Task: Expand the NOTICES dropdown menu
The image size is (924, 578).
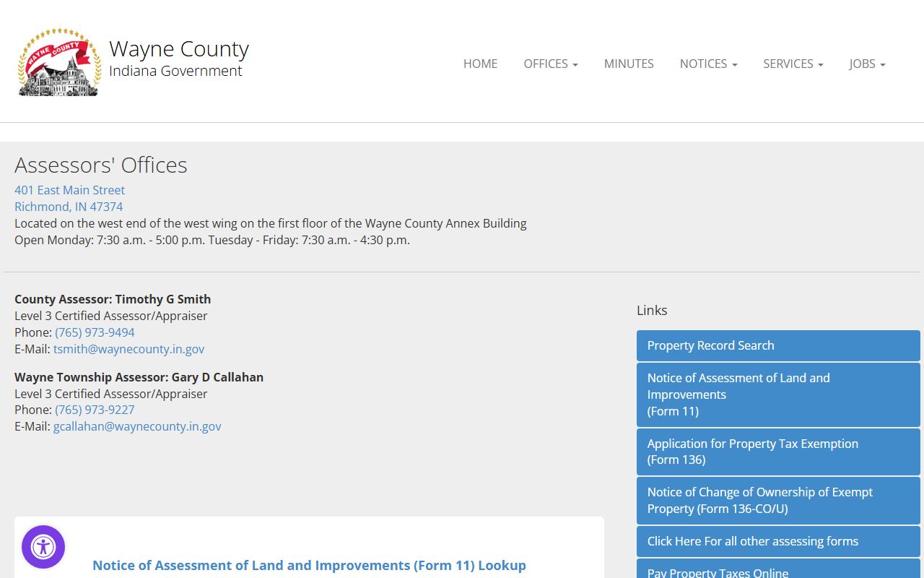Action: [x=708, y=64]
